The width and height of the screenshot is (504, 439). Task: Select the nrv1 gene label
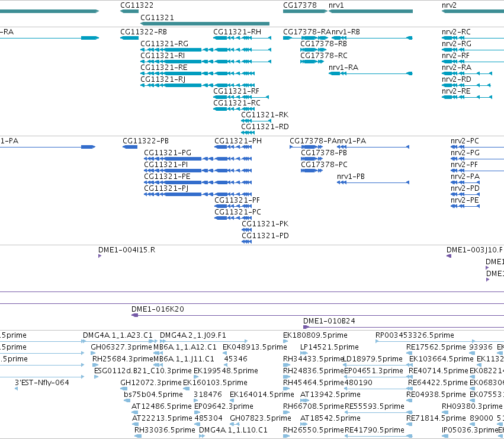[336, 5]
